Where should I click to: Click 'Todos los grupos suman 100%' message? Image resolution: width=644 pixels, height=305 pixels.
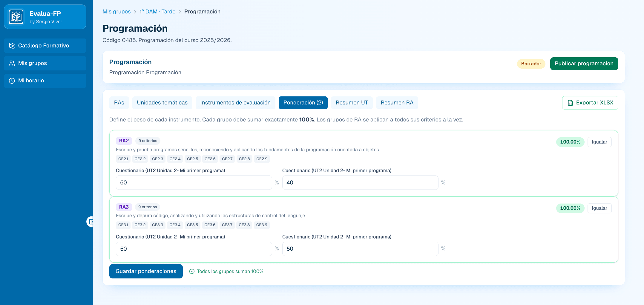230,272
